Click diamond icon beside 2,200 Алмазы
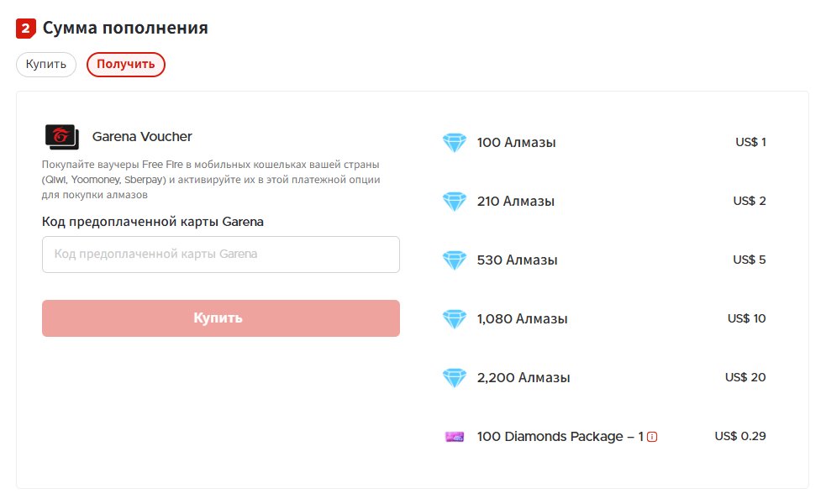This screenshot has height=504, width=826. click(454, 378)
